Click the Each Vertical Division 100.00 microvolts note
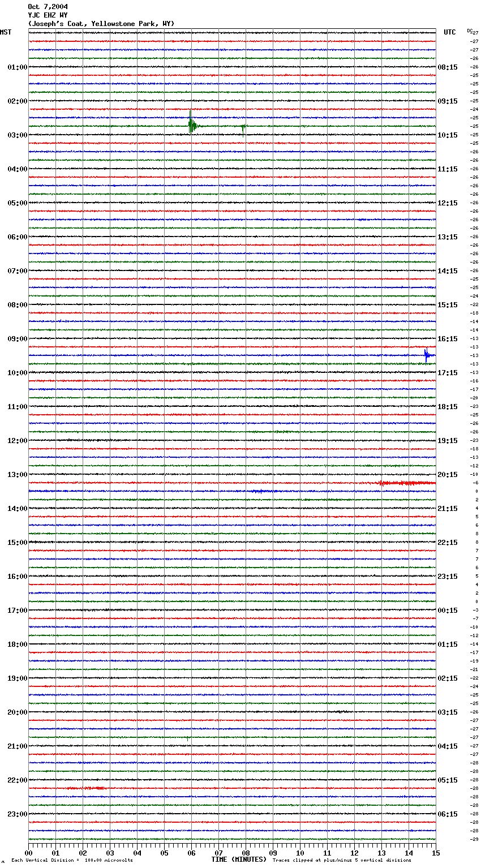Viewport: 481px width, 868px height. 72,861
